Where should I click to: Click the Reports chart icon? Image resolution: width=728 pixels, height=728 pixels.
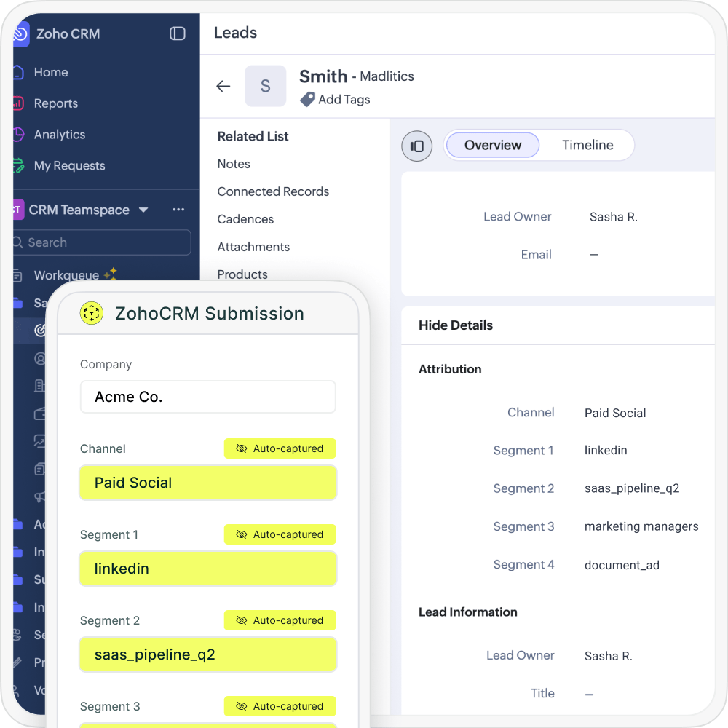pos(17,103)
